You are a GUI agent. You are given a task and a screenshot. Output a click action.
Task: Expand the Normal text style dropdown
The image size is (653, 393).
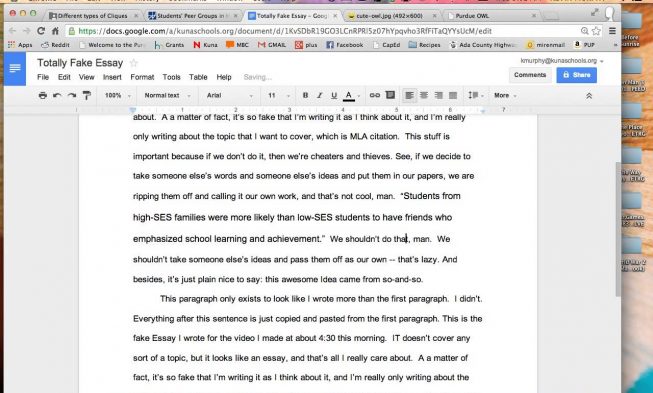[x=167, y=95]
